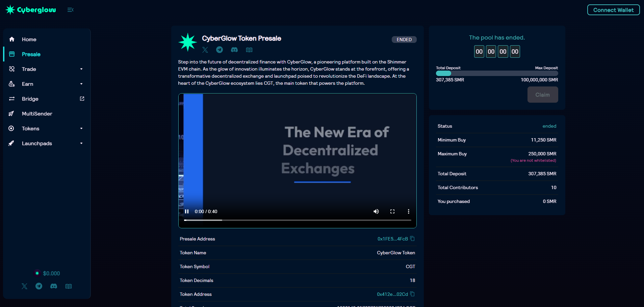
Task: Open Telegram link under presale title
Action: pos(220,50)
